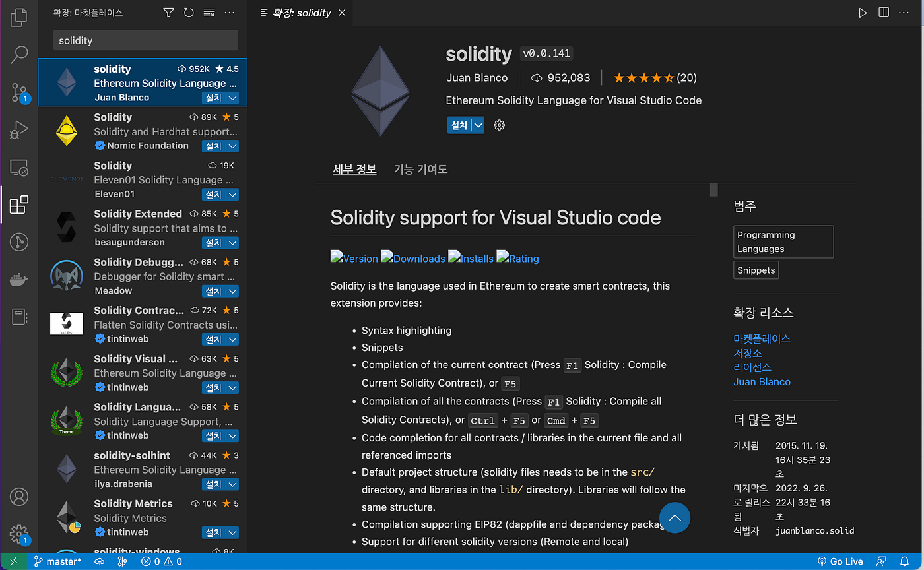924x570 pixels.
Task: Select the Solidity Debugger by Meadow item
Action: 143,276
